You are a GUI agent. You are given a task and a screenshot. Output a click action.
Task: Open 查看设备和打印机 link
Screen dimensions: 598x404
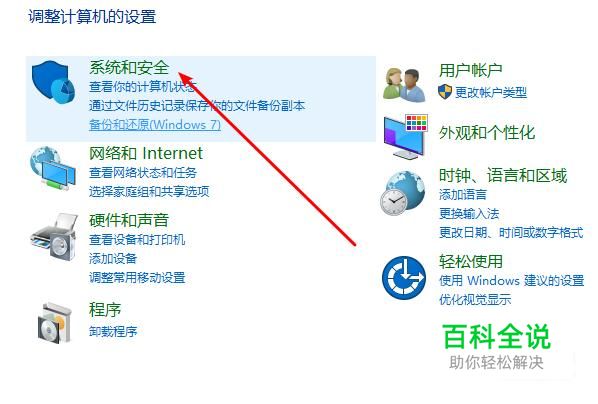(x=137, y=240)
